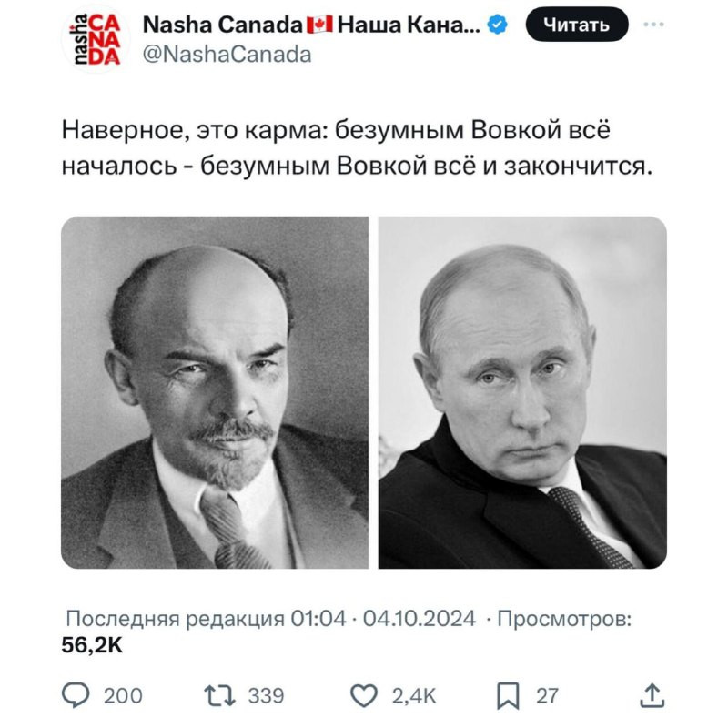Open the Nasha Canada profile avatar
Image resolution: width=728 pixels, height=728 pixels.
click(96, 39)
